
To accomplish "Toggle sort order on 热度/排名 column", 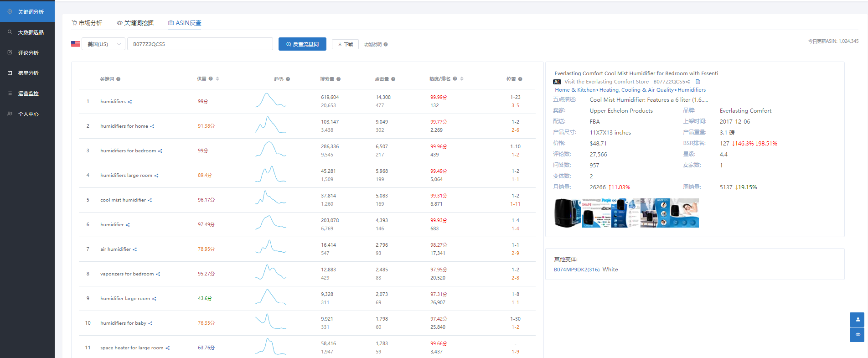I will pos(462,79).
